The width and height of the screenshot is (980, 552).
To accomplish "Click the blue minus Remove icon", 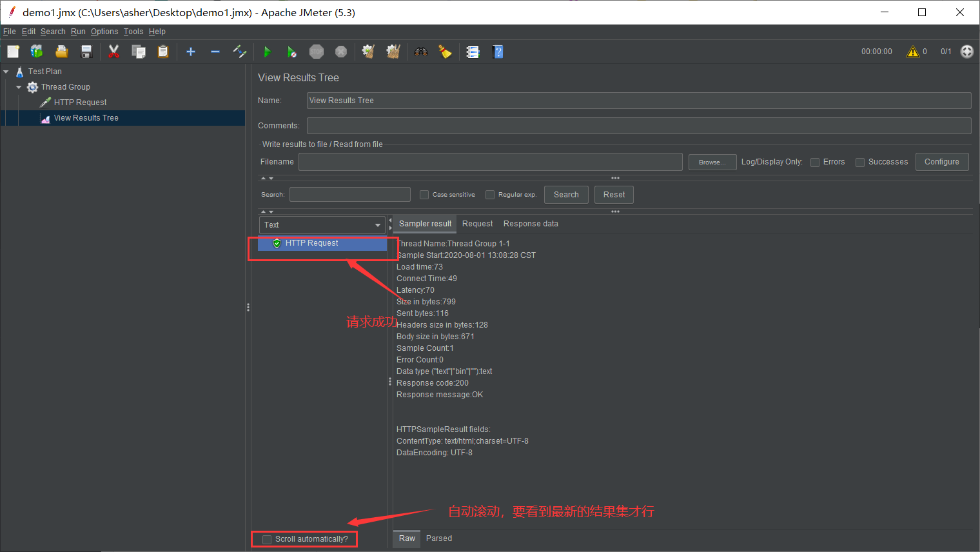I will click(x=215, y=52).
